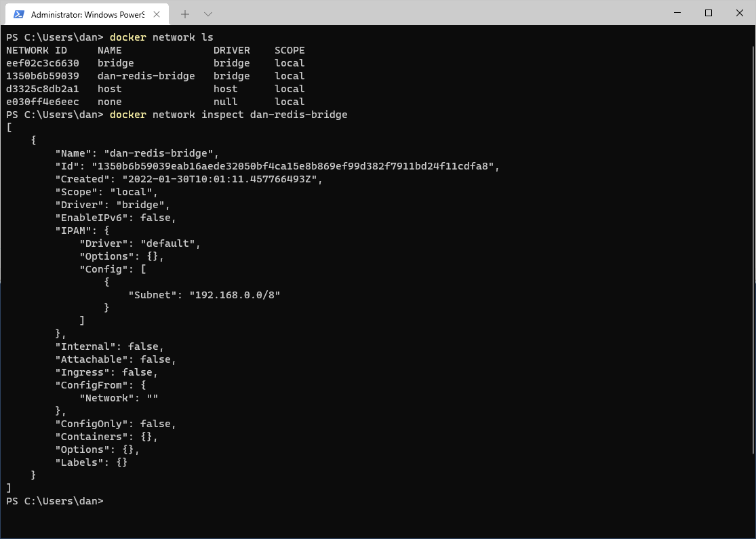756x539 pixels.
Task: Click the network ID e030ff4e6eec
Action: click(x=43, y=102)
